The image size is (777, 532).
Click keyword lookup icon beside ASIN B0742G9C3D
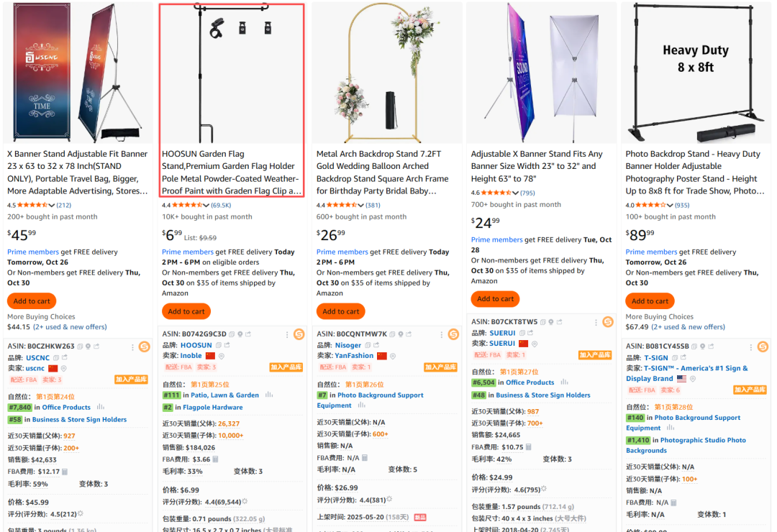(240, 334)
